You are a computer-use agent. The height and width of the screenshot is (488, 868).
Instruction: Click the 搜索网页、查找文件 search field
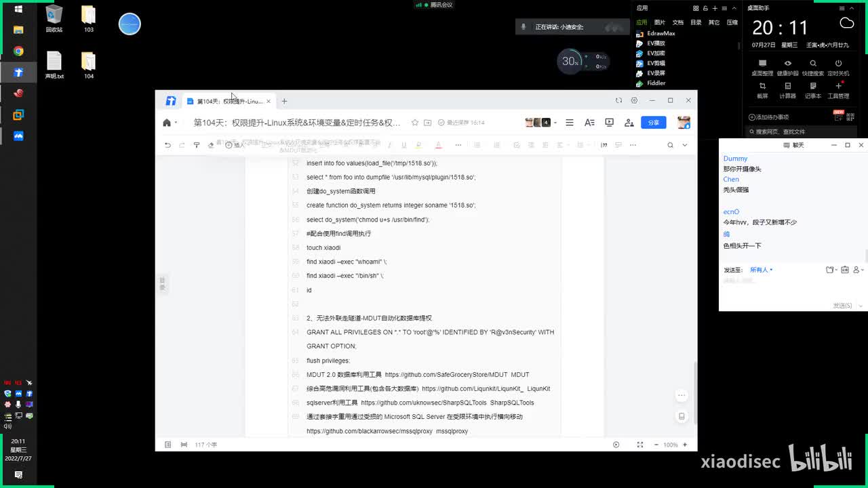point(801,131)
